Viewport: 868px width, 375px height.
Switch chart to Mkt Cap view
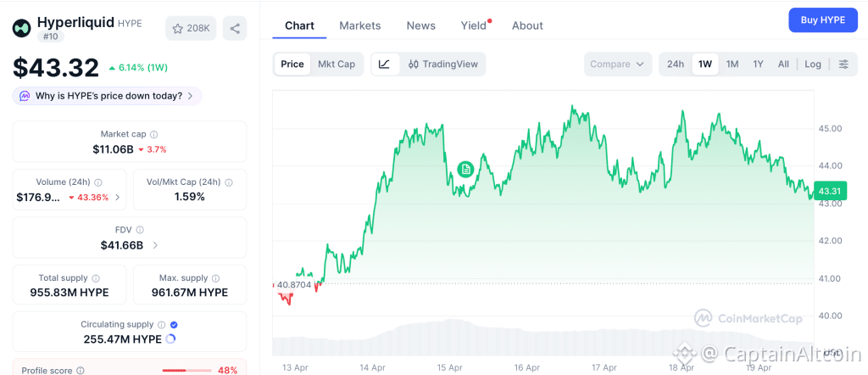pos(337,64)
